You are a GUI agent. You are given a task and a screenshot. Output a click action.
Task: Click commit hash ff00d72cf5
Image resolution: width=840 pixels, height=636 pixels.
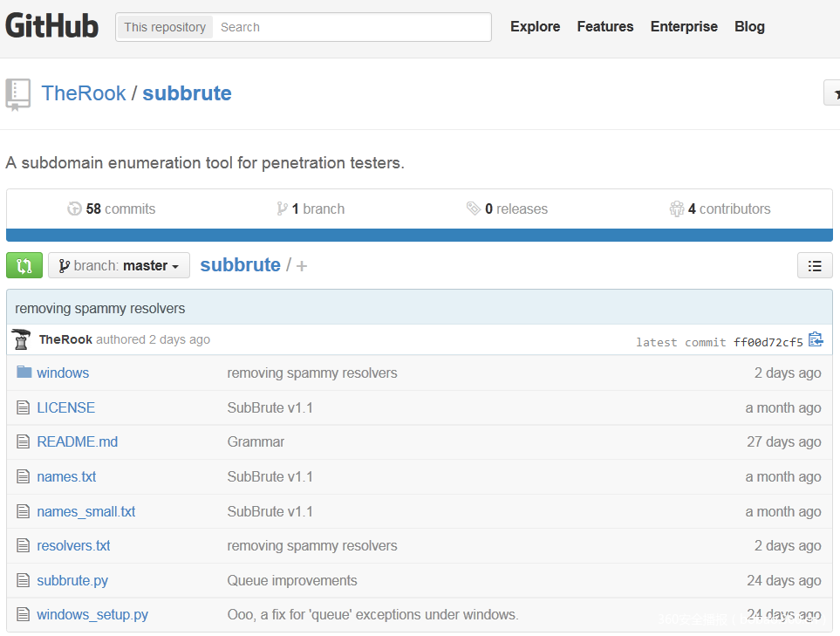click(x=768, y=342)
